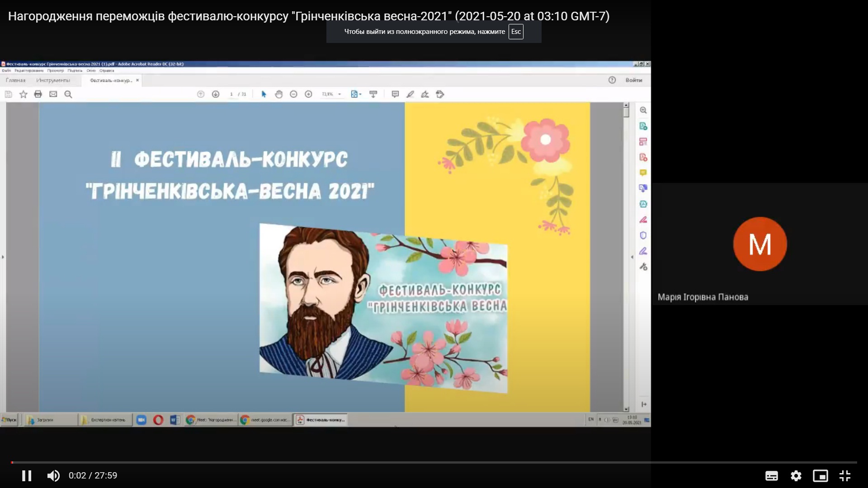
Task: Open the zoom percentage dropdown
Action: tap(340, 94)
